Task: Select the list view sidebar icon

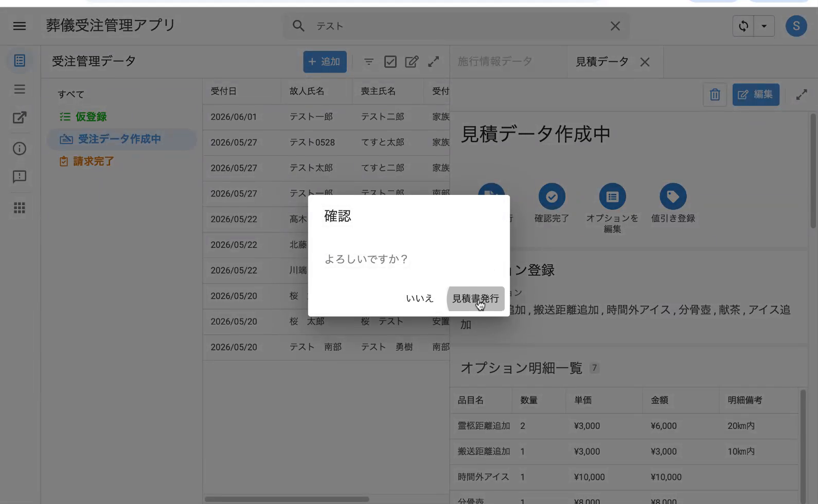Action: pyautogui.click(x=20, y=89)
